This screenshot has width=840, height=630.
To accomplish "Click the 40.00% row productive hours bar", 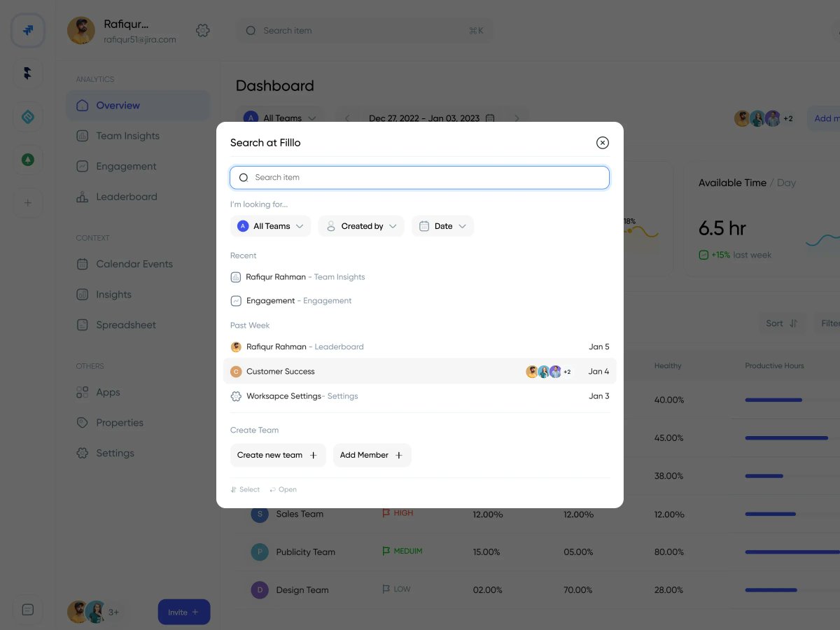I will pyautogui.click(x=773, y=400).
